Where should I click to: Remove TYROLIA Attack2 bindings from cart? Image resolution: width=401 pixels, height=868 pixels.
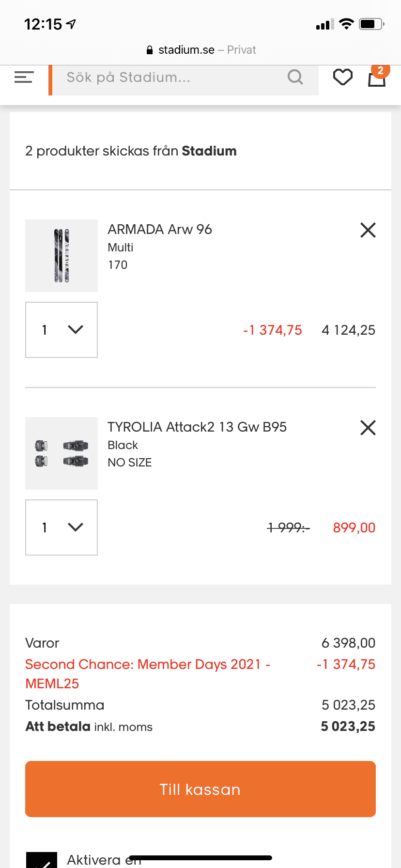[368, 428]
